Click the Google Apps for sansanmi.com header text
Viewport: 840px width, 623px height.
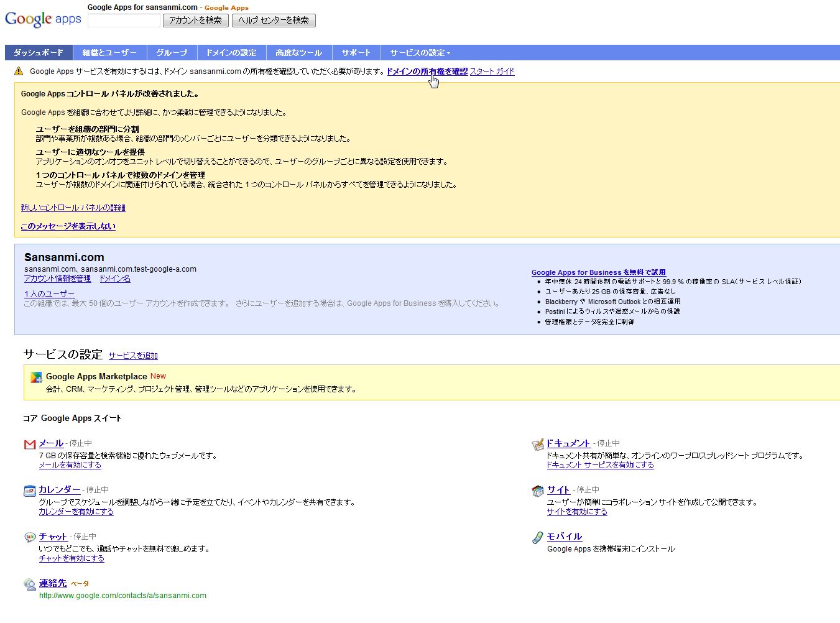pyautogui.click(x=142, y=7)
